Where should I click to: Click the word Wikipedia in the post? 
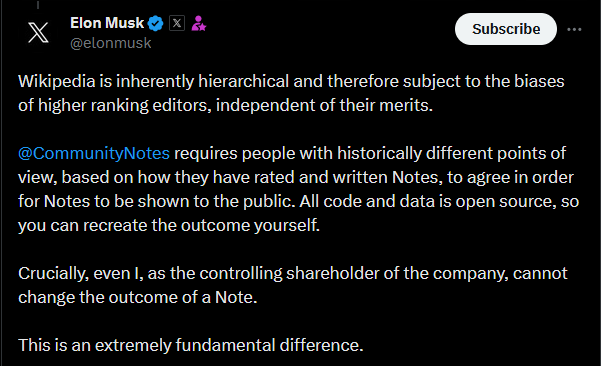57,82
